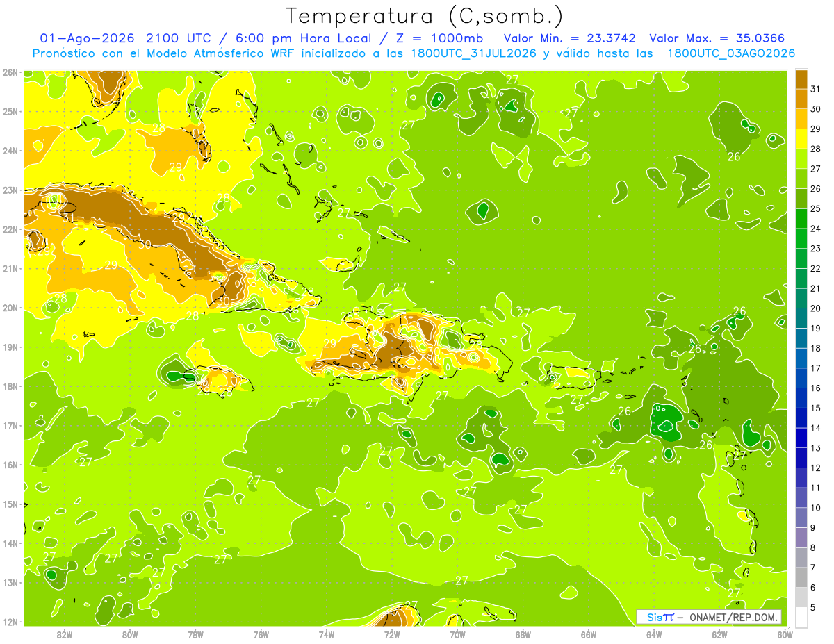Click the 82W longitude axis label
Image resolution: width=834 pixels, height=644 pixels.
[64, 634]
